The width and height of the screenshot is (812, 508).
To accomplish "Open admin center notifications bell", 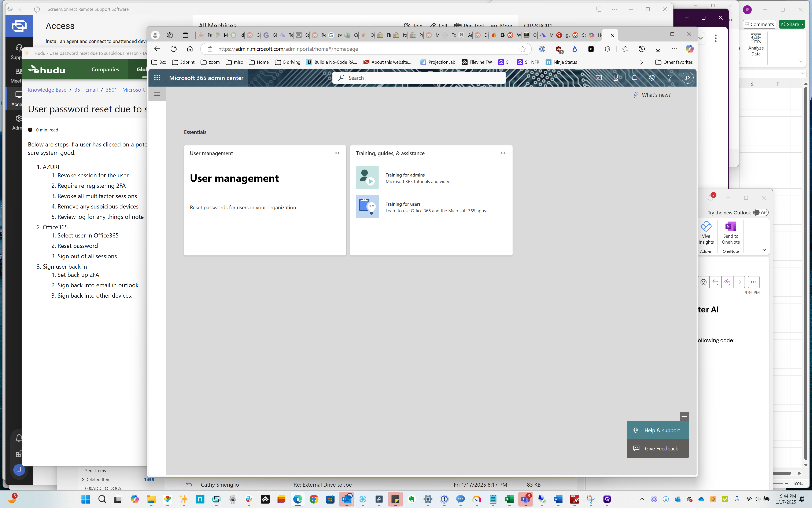I will click(x=634, y=78).
